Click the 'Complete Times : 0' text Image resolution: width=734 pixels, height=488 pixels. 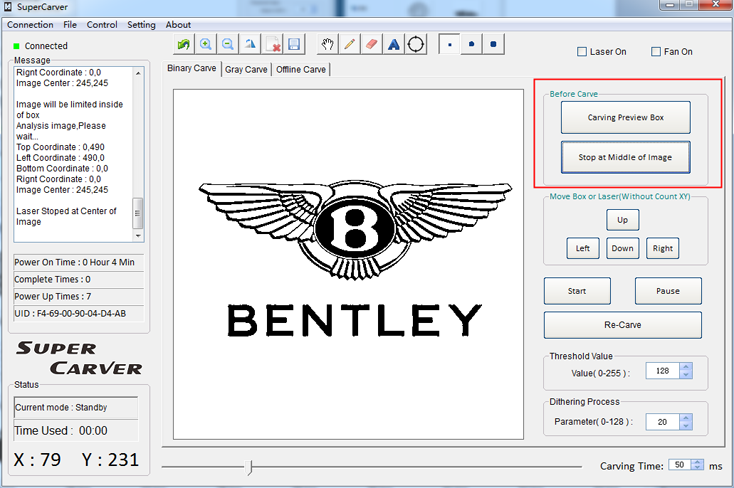[52, 280]
